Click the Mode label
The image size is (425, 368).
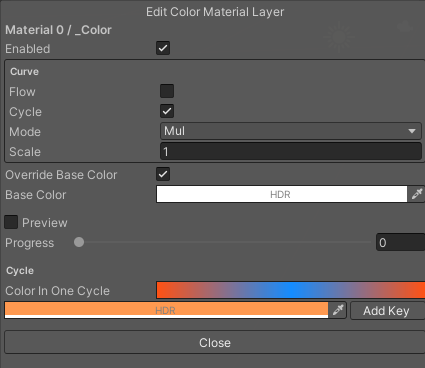[25, 132]
